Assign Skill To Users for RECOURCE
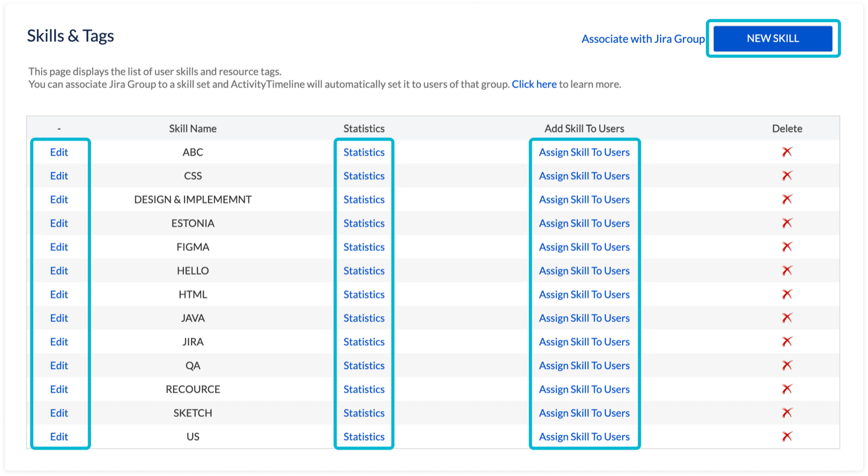This screenshot has width=868, height=476. point(584,389)
